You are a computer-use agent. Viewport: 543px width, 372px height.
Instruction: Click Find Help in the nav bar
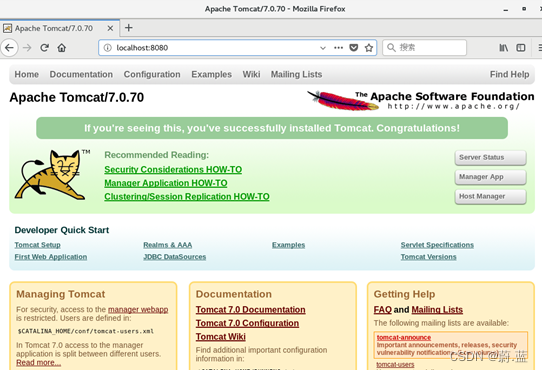[x=509, y=74]
